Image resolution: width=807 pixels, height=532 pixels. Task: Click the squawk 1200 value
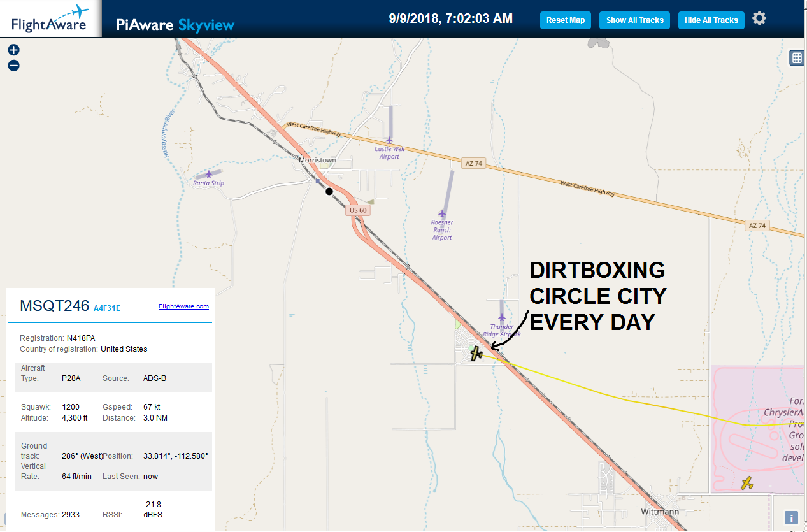coord(71,406)
